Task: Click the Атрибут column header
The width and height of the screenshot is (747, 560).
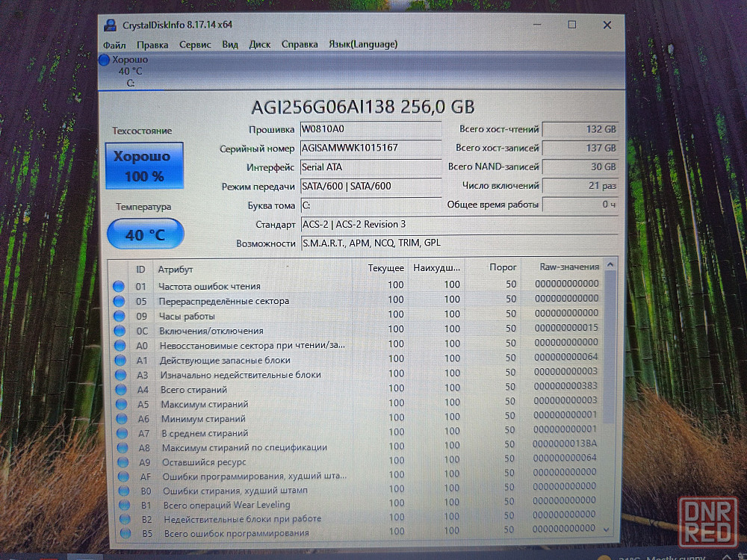Action: pos(252,269)
